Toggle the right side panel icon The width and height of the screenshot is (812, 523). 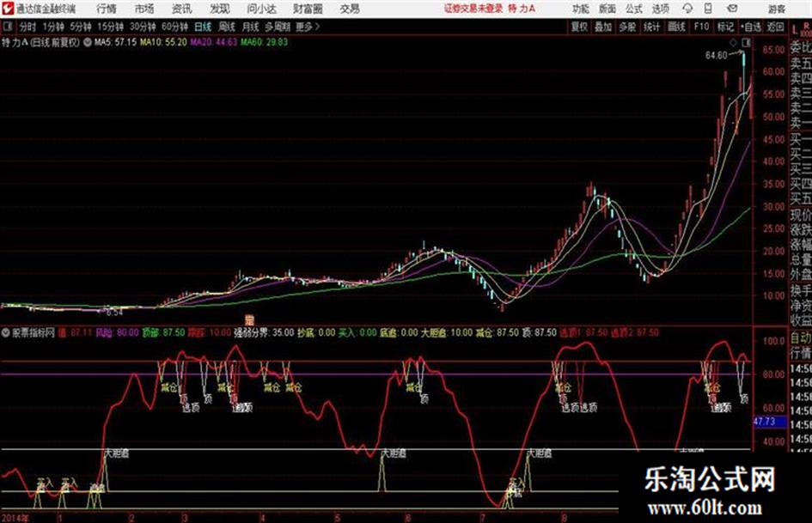tap(746, 42)
